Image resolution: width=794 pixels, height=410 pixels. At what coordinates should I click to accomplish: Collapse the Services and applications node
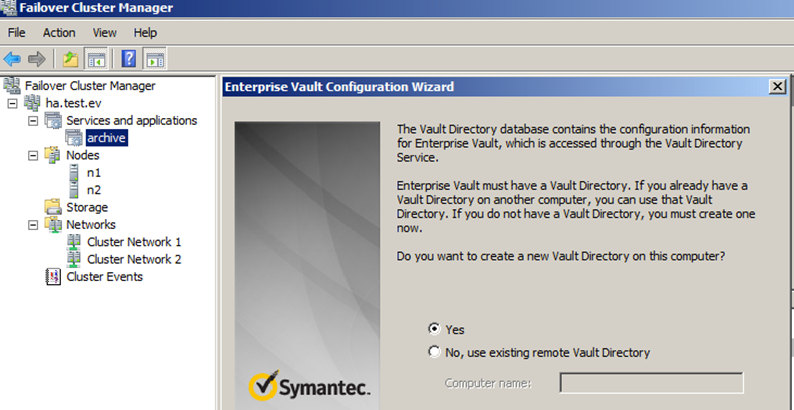click(x=33, y=121)
